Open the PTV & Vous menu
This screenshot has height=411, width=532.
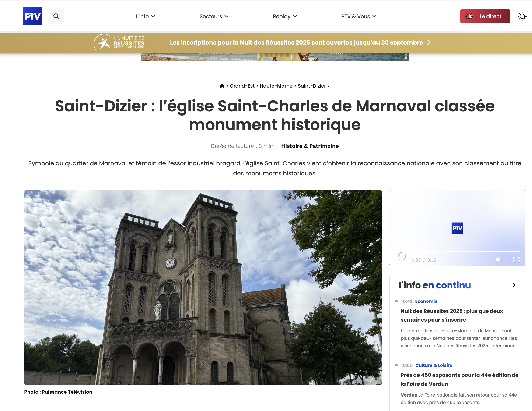click(x=359, y=16)
